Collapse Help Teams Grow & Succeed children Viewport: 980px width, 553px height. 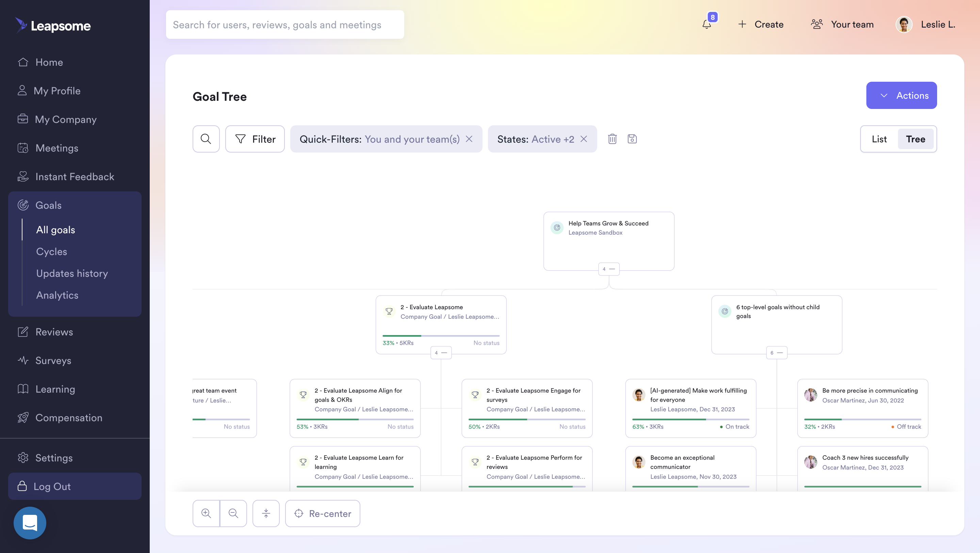(x=609, y=269)
